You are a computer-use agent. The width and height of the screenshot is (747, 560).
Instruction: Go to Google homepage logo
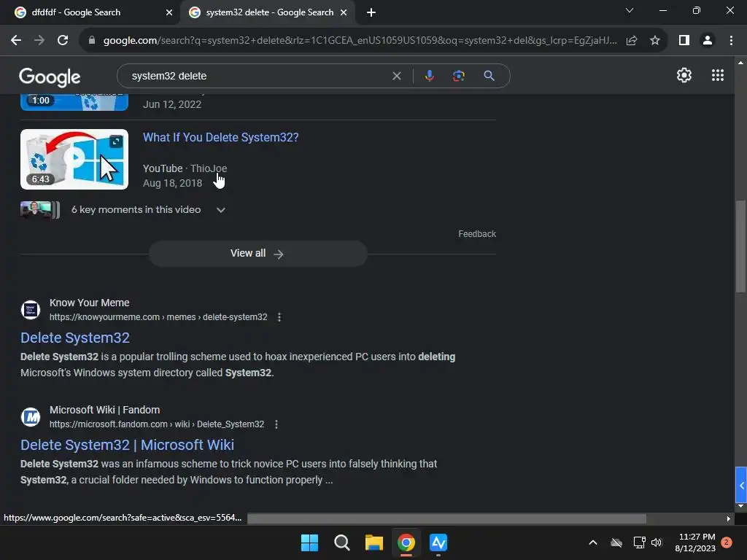(x=50, y=77)
